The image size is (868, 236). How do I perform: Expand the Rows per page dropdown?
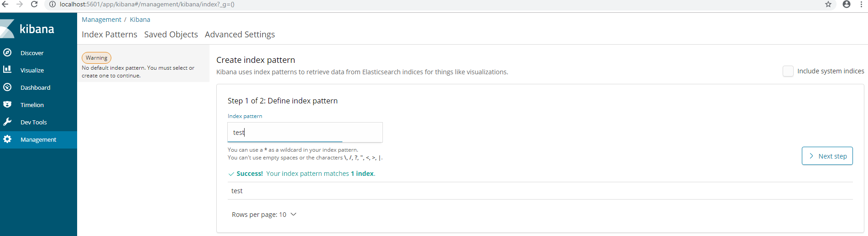point(264,215)
